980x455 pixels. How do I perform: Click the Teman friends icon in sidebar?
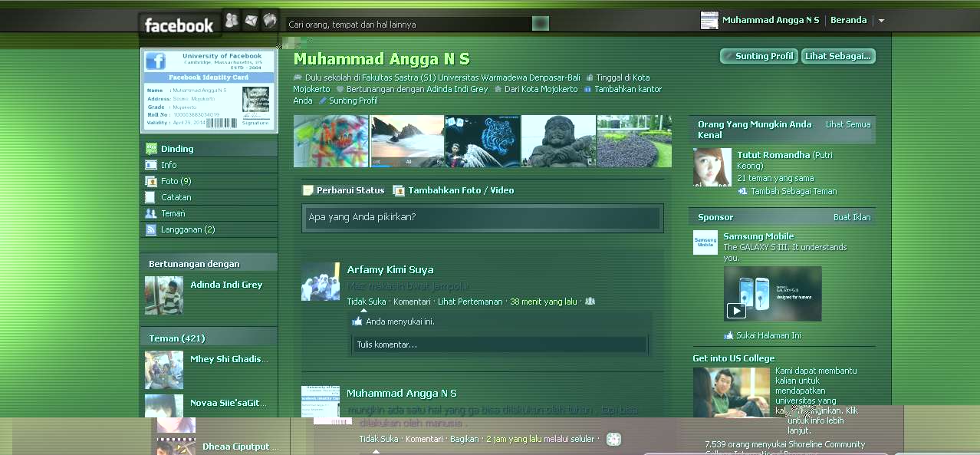tap(151, 213)
